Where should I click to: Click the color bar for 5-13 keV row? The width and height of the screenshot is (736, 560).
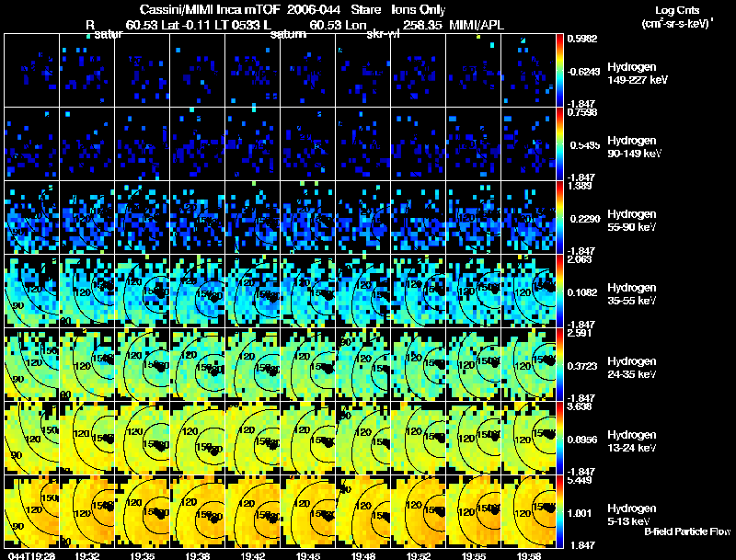pos(559,512)
